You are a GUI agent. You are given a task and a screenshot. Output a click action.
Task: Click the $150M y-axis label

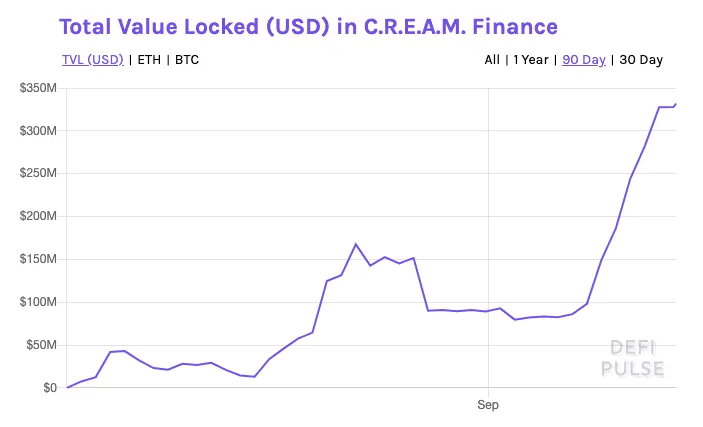click(38, 259)
